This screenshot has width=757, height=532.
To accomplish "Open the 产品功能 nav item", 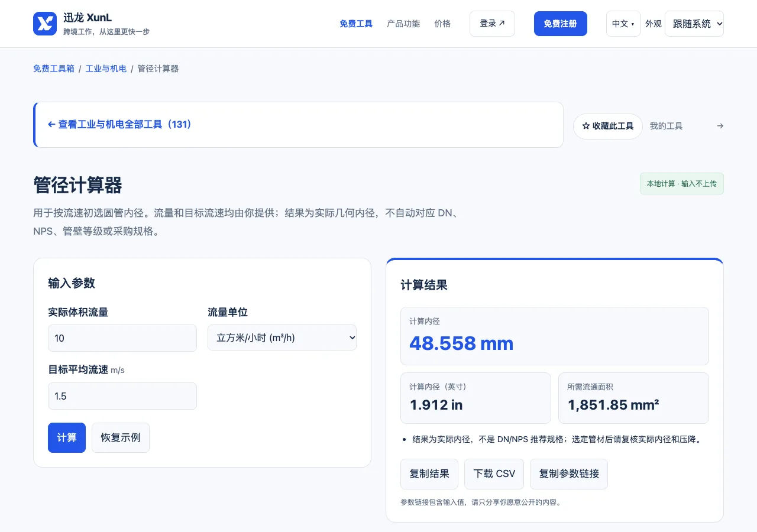I will tap(403, 24).
